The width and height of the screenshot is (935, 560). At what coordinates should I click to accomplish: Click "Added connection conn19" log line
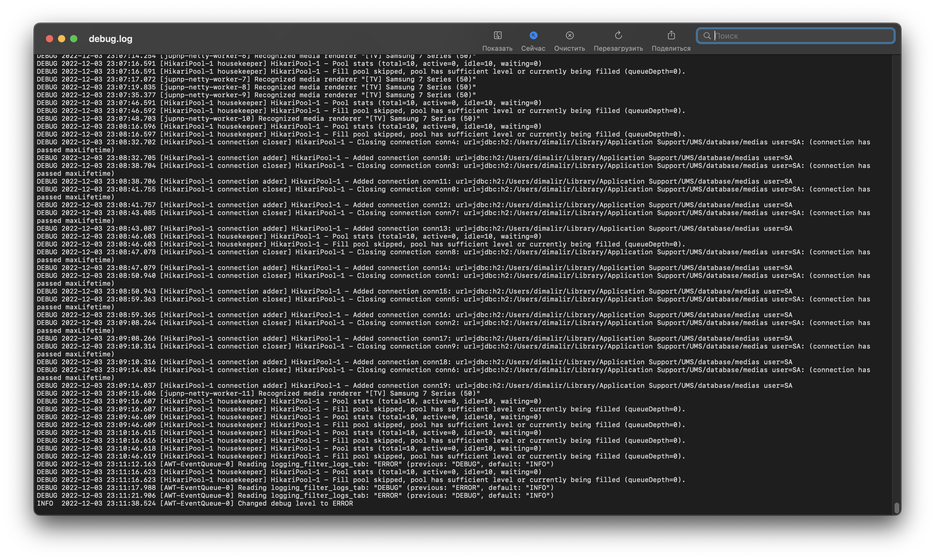tap(414, 386)
